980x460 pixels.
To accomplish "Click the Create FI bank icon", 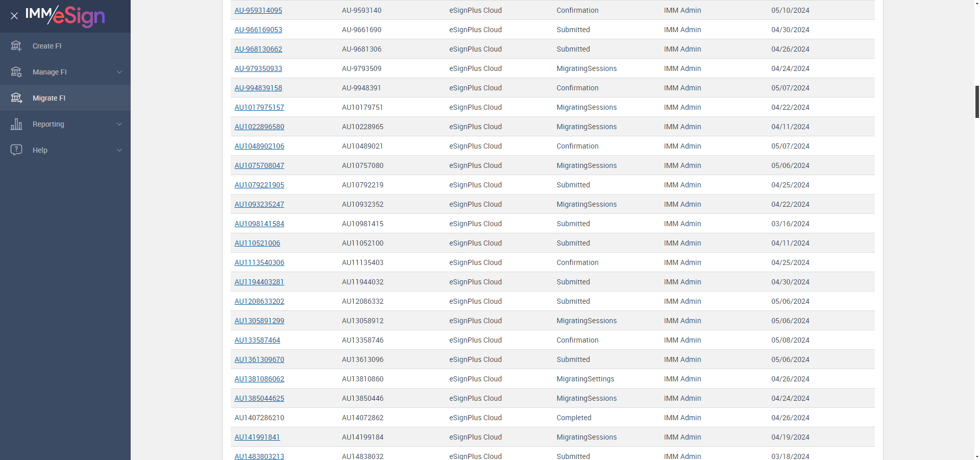I will pyautogui.click(x=16, y=46).
